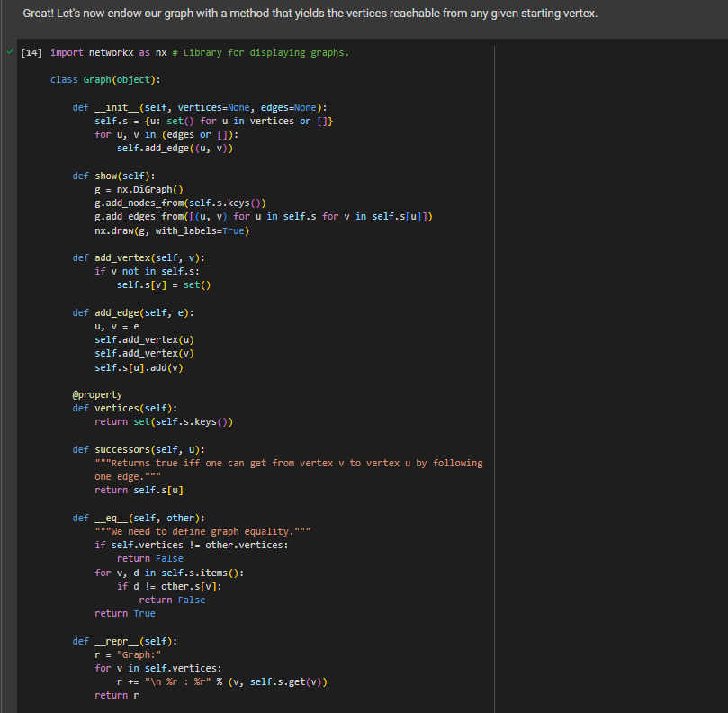Image resolution: width=728 pixels, height=713 pixels.
Task: Select the successors method docstring
Action: click(x=270, y=462)
